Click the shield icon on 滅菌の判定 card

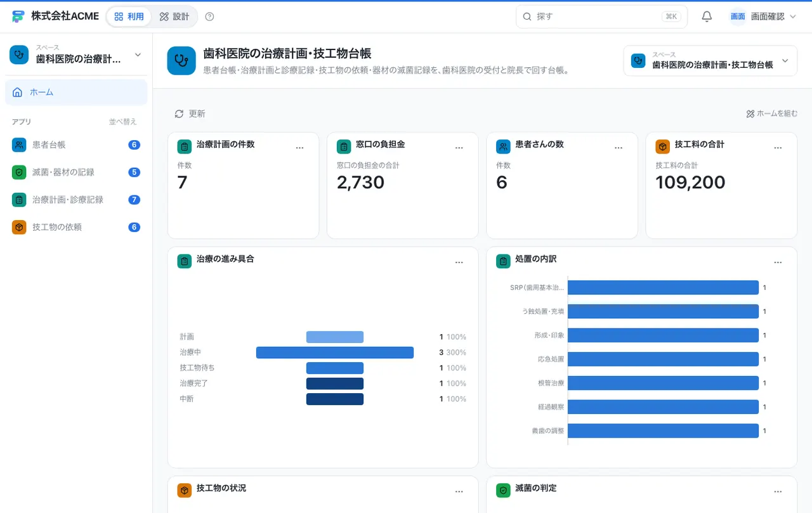(x=503, y=491)
